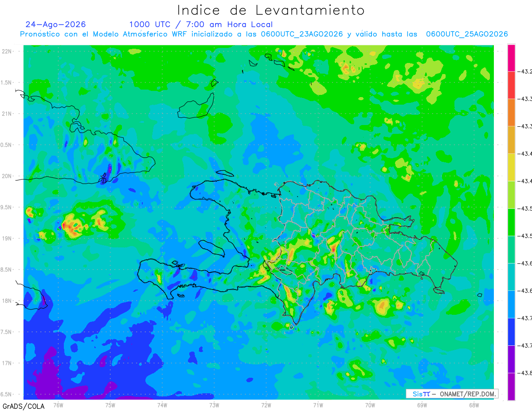Pick the bright green swatch in the legend
Screen dimensions: 532x411
click(x=511, y=222)
